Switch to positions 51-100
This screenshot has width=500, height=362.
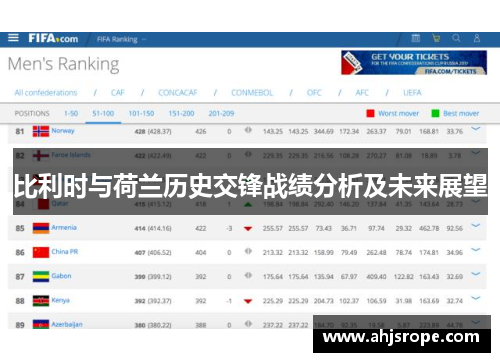pos(103,114)
